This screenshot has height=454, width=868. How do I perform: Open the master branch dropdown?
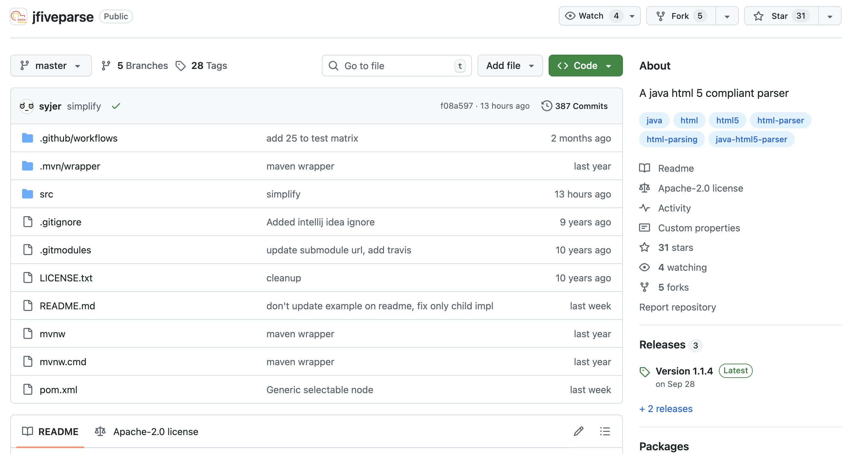tap(51, 66)
